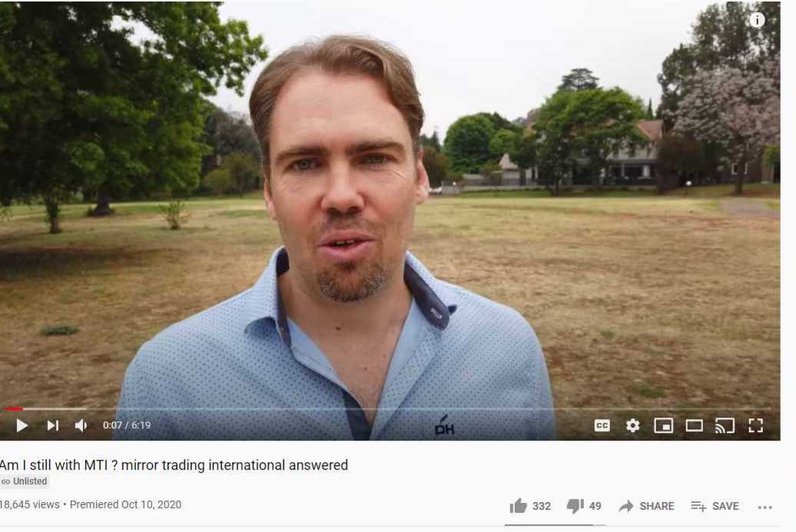Screen dimensions: 796x532
Task: Toggle closed captions (CC)
Action: (602, 425)
